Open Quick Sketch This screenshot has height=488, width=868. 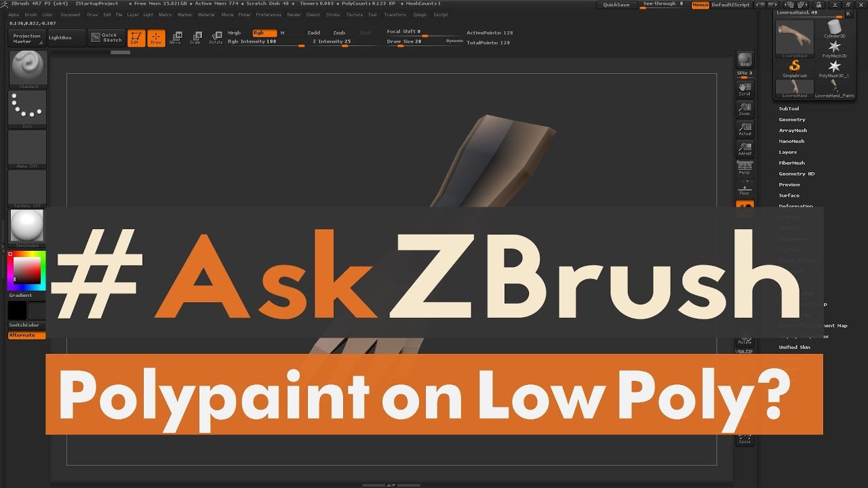(x=105, y=38)
